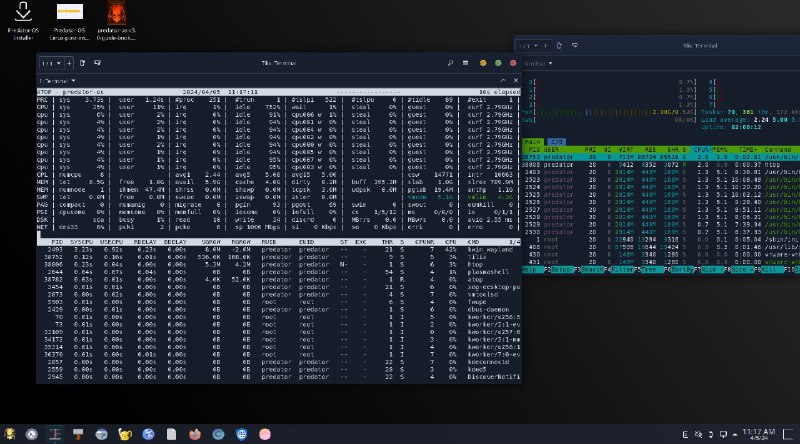Select the kdeconnectd process row in atop
This screenshot has height=444, width=800.
coord(279,362)
